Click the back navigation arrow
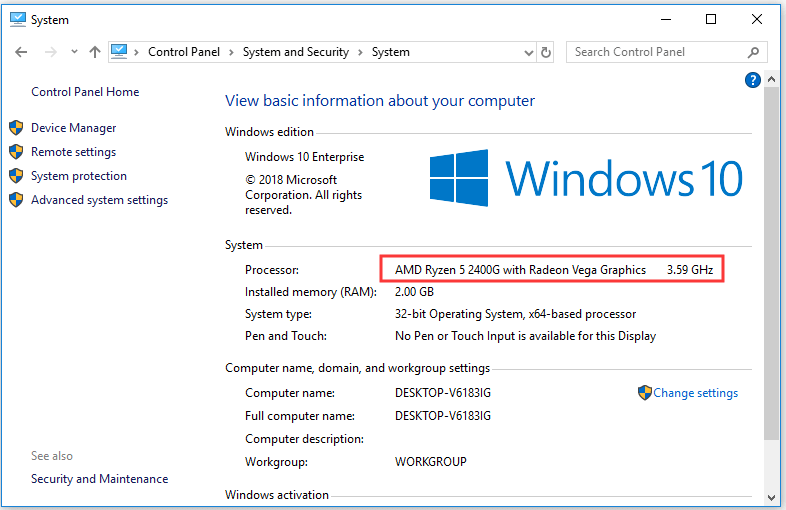 tap(21, 52)
